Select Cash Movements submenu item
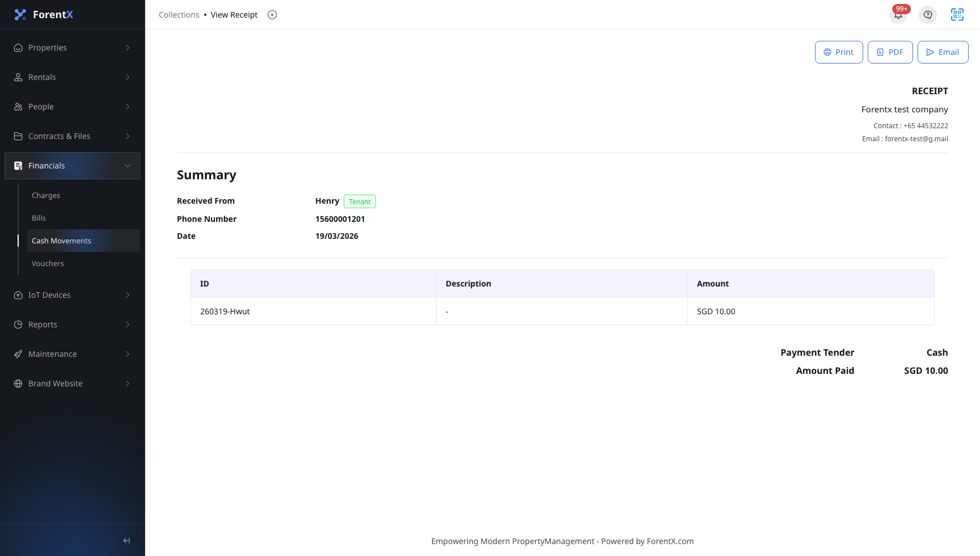Image resolution: width=980 pixels, height=556 pixels. tap(83, 241)
